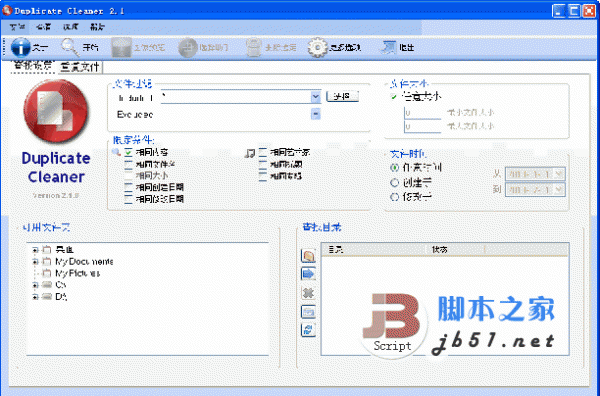The height and width of the screenshot is (396, 600).
Task: Click the grayed calculator-like toolbar icon
Action: point(121,47)
